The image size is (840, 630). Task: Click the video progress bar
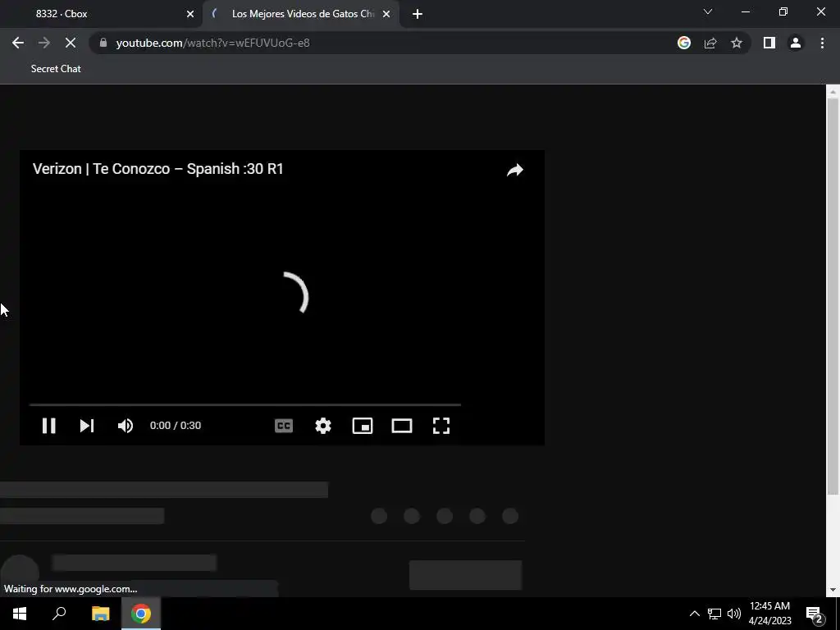click(x=244, y=404)
